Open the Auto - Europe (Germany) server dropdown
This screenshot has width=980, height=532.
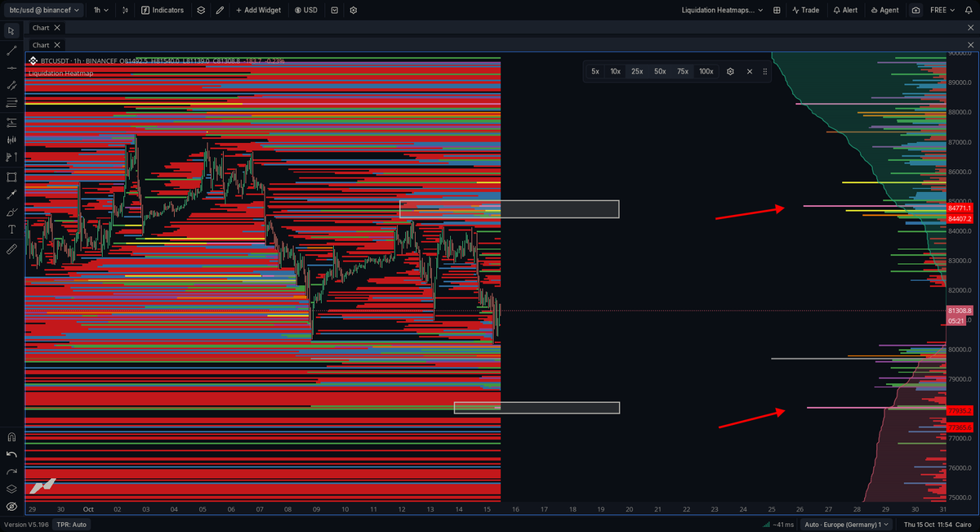[x=847, y=525]
